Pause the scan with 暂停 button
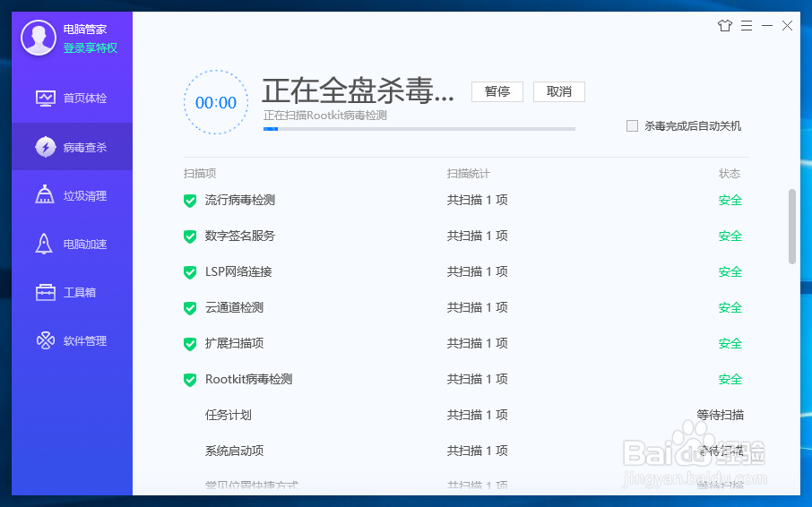 [x=497, y=91]
